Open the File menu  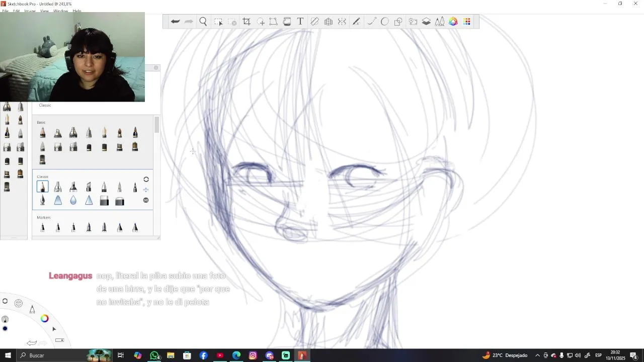(x=5, y=11)
